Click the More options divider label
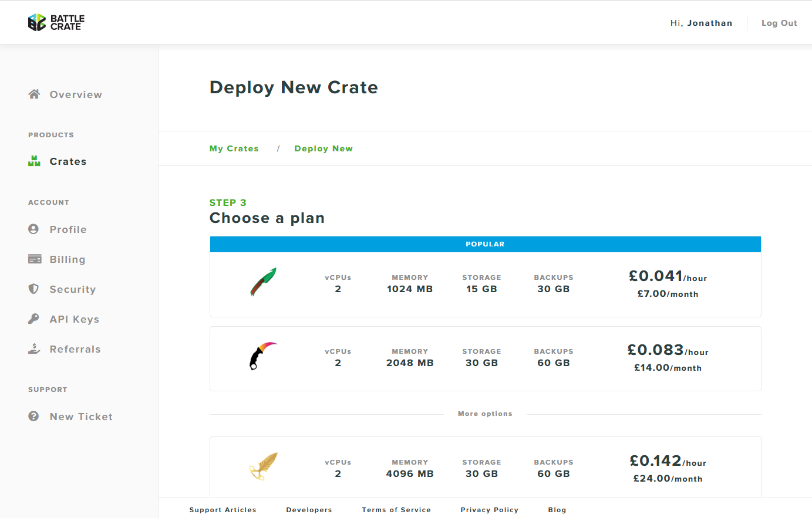This screenshot has height=518, width=812. (x=485, y=414)
